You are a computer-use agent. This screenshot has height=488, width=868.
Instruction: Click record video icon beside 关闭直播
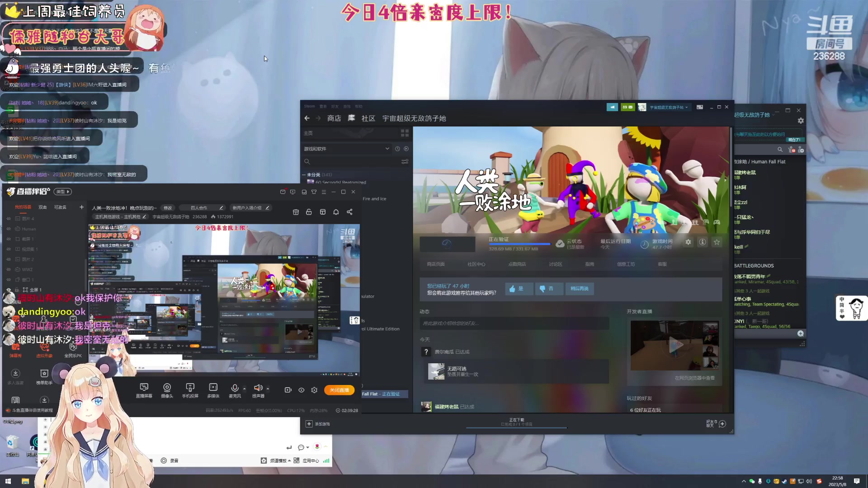click(x=288, y=390)
